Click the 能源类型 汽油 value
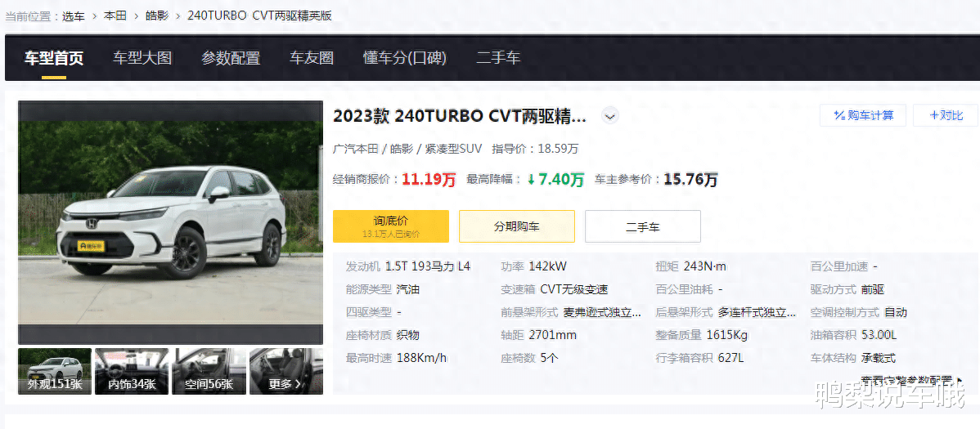Viewport: 980px width, 429px height. tap(408, 290)
